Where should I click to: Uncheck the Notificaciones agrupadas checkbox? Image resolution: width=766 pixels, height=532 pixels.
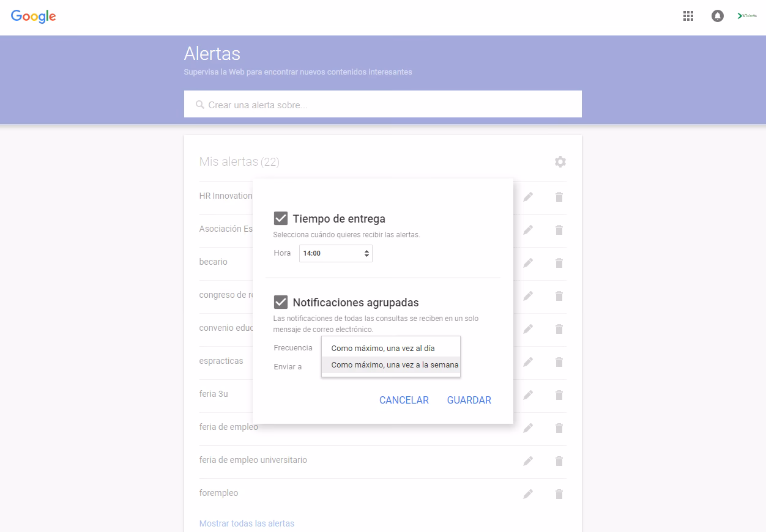pos(281,301)
